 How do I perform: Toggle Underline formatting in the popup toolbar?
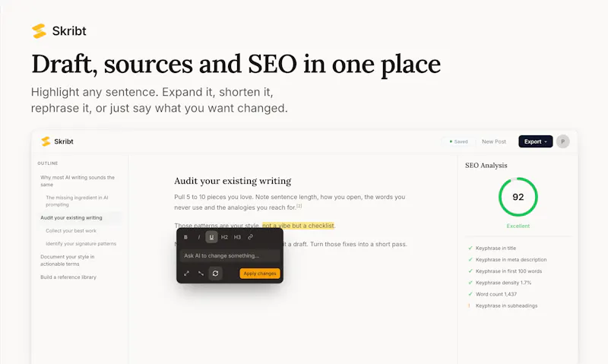point(211,237)
